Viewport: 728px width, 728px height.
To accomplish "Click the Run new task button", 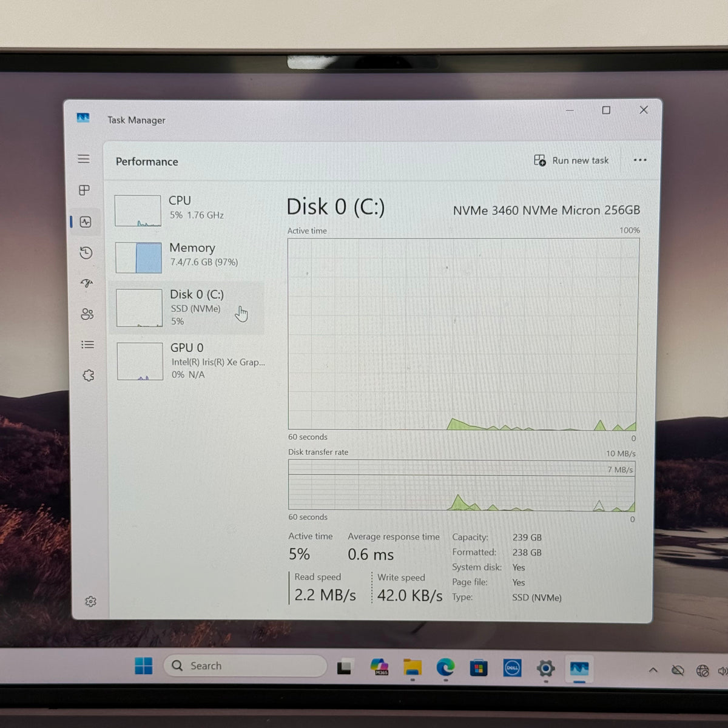I will point(571,160).
